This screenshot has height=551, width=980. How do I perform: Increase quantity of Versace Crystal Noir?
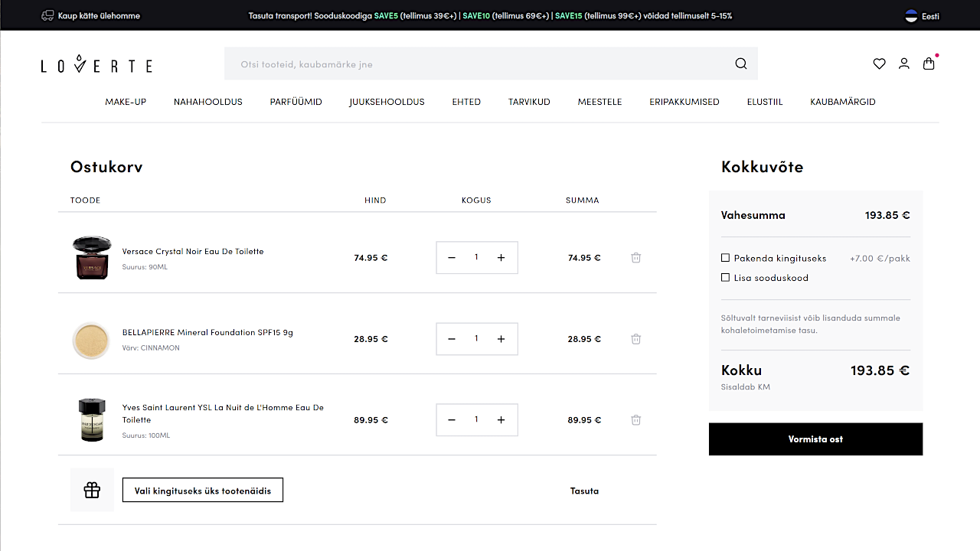(501, 258)
